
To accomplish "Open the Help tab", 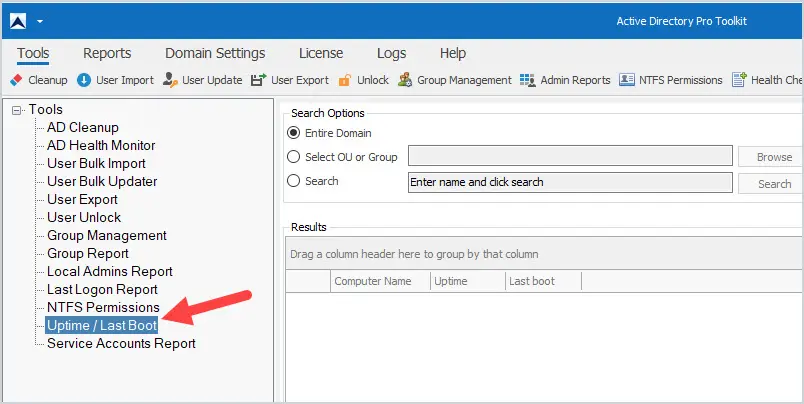I will (x=453, y=53).
